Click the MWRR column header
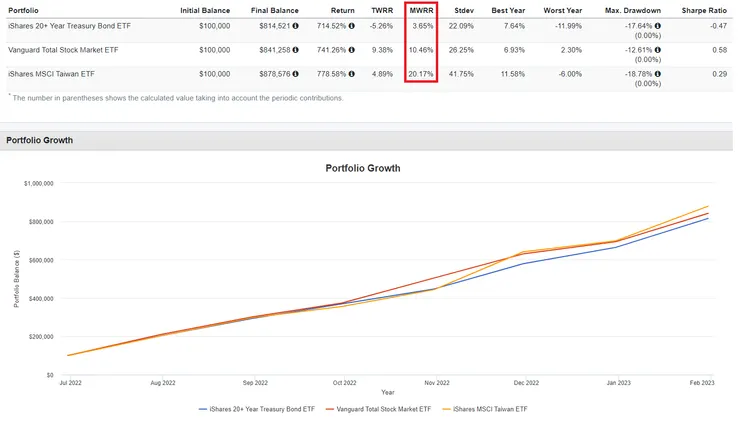The image size is (740, 421). coord(420,9)
